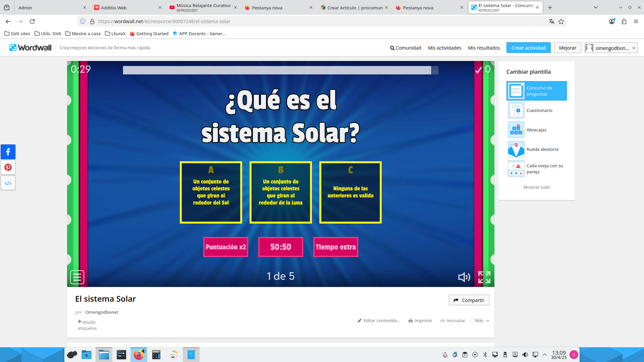Select the Pinterest sharing icon
The width and height of the screenshot is (644, 362).
(8, 167)
